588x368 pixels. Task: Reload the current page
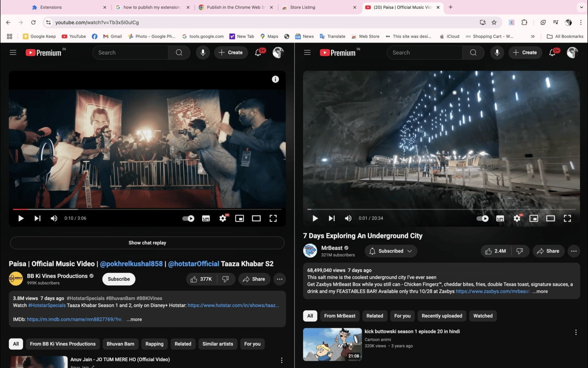click(33, 22)
